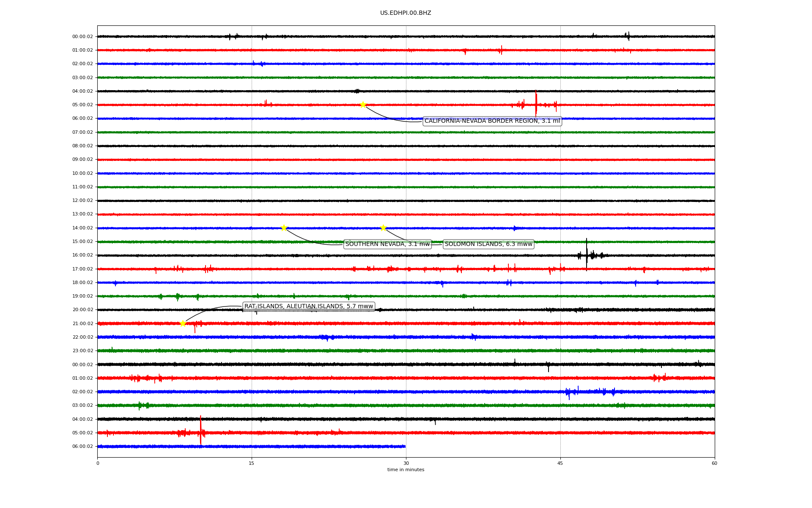The image size is (812, 508).
Task: Click the 45 minute x-axis tick label
Action: [560, 463]
